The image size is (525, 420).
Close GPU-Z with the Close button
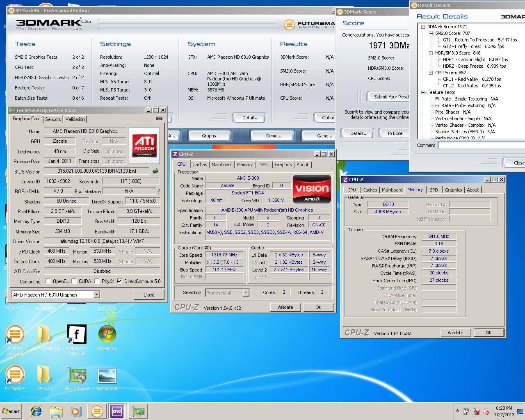pos(149,294)
